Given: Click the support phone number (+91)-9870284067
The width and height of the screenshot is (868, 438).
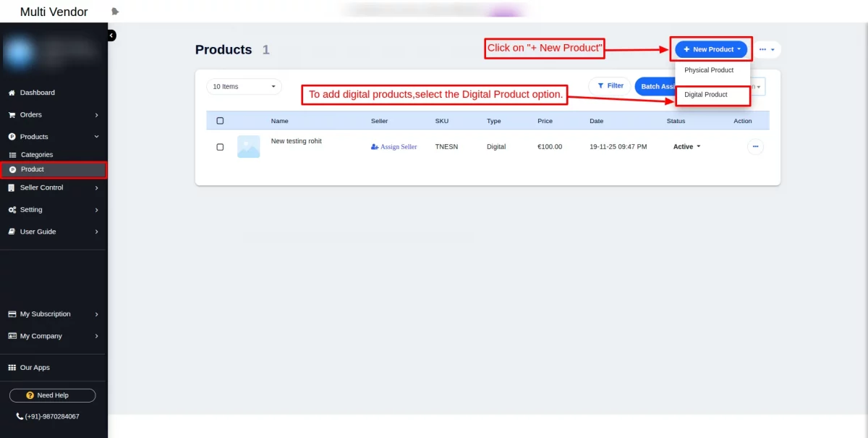Looking at the screenshot, I should 52,416.
